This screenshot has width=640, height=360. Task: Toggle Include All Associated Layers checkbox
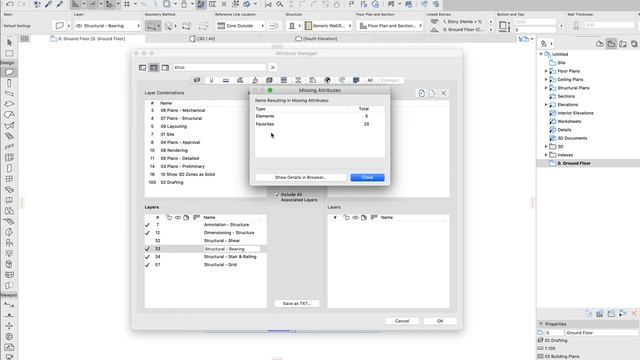pyautogui.click(x=277, y=195)
